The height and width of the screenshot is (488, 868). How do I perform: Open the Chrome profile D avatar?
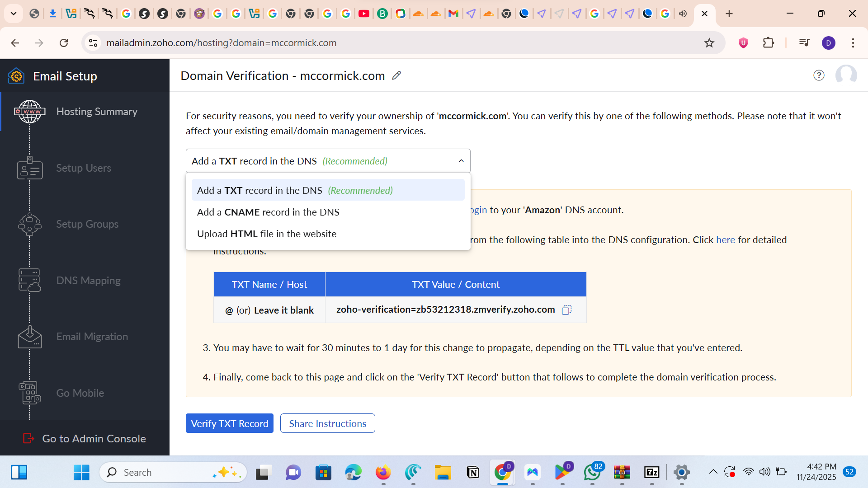point(829,43)
